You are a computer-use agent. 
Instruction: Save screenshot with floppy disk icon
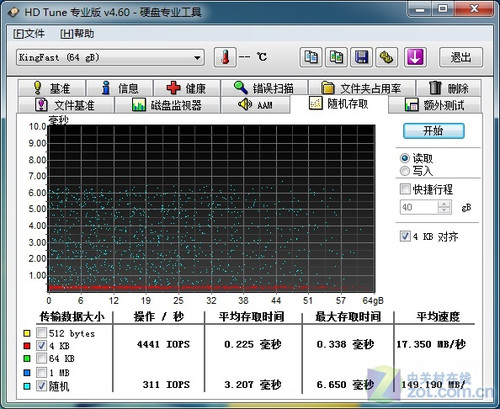[x=361, y=57]
